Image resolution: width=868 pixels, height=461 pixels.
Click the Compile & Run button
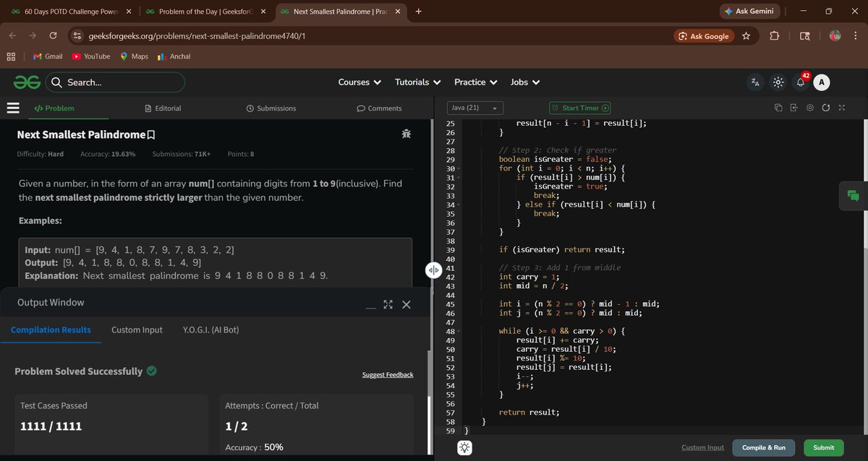click(x=763, y=447)
